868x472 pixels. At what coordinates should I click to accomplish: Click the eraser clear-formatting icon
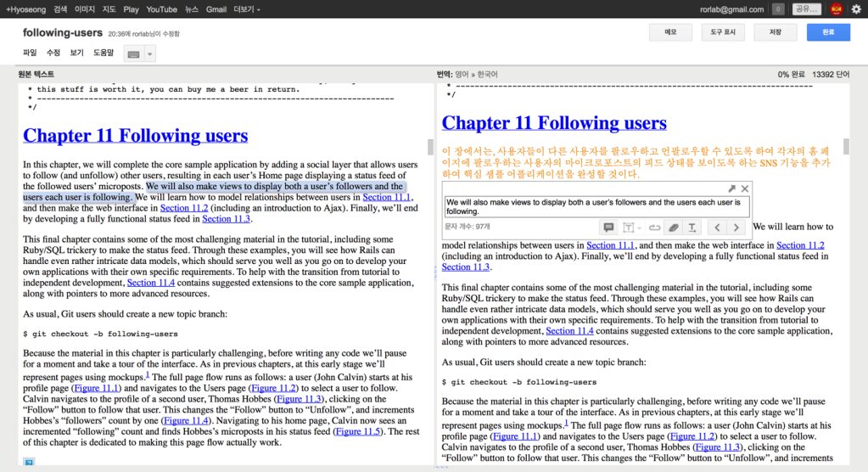673,228
